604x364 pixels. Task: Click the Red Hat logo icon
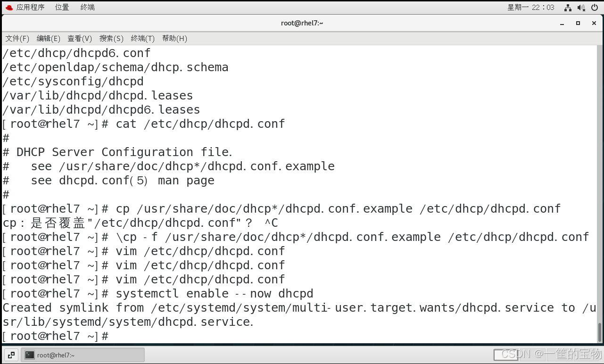coord(9,7)
